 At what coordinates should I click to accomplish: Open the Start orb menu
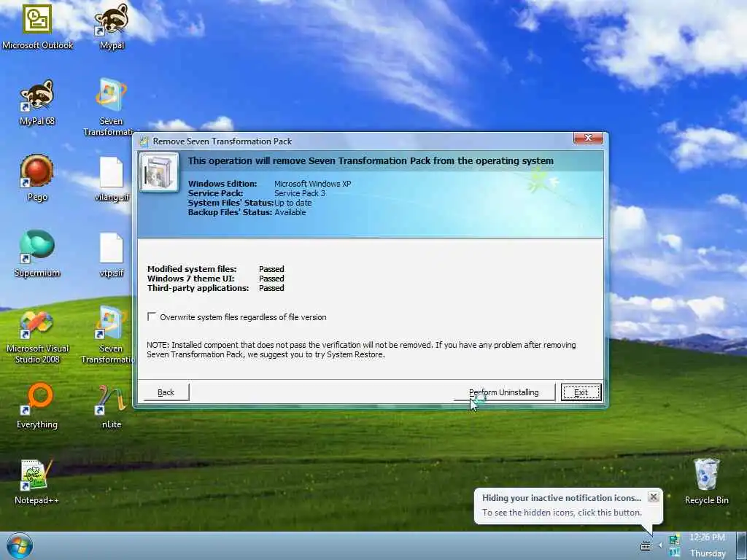[x=20, y=545]
